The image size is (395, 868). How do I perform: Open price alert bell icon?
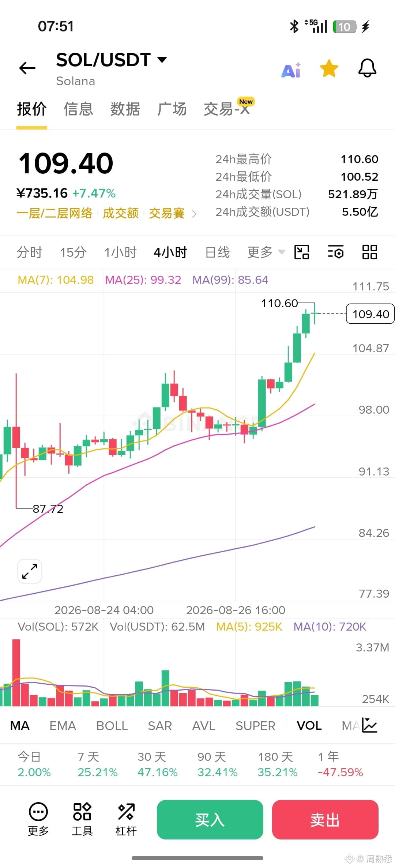[367, 68]
